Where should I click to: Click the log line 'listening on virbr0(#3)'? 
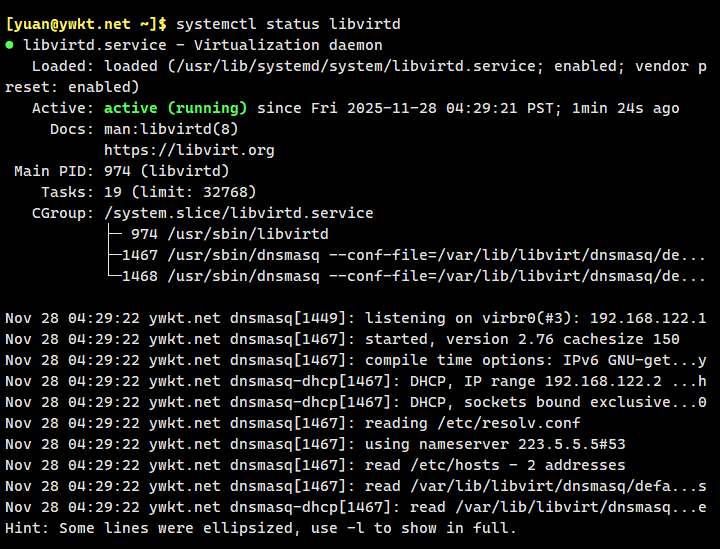535,318
